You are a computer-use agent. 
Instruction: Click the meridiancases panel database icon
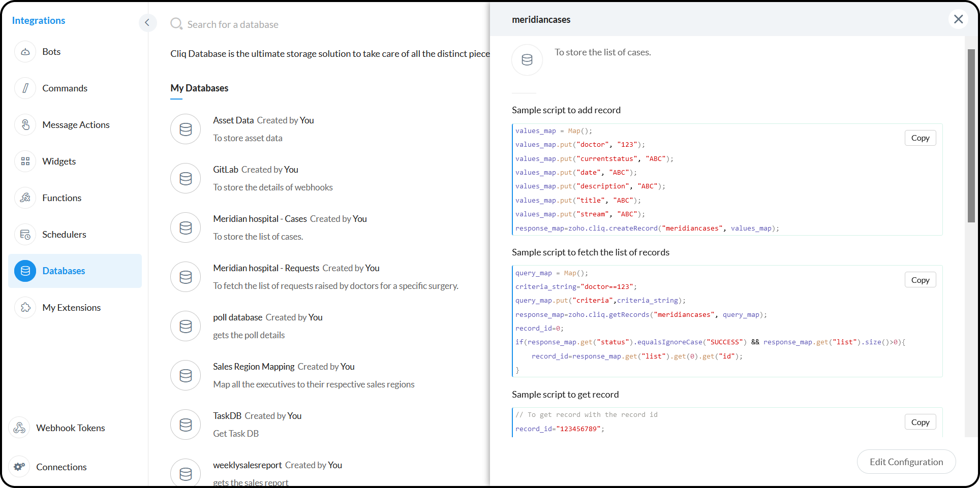[527, 60]
